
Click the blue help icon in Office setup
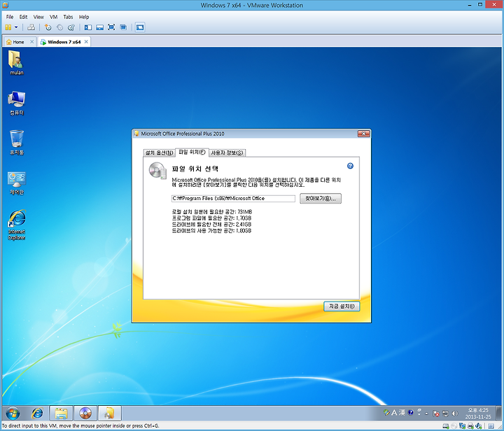tap(350, 166)
